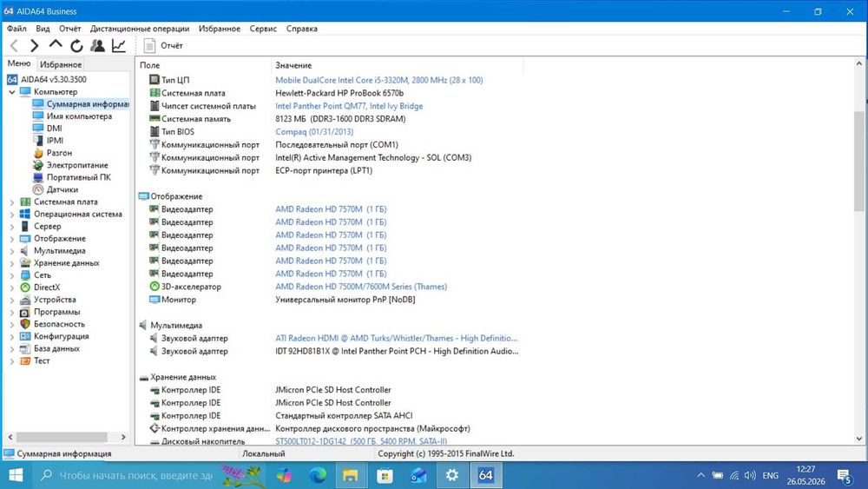This screenshot has height=489, width=868.
Task: Expand the Сервер tree node
Action: (x=12, y=227)
